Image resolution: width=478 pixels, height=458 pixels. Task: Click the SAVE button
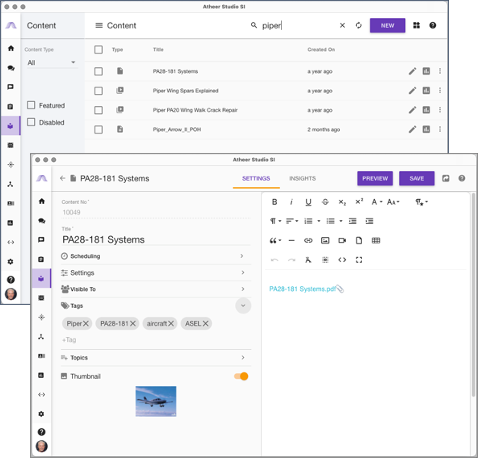[417, 178]
